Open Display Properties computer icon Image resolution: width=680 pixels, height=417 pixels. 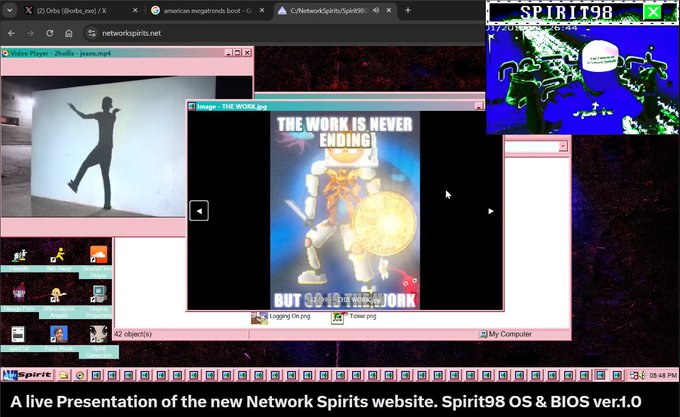[x=99, y=294]
